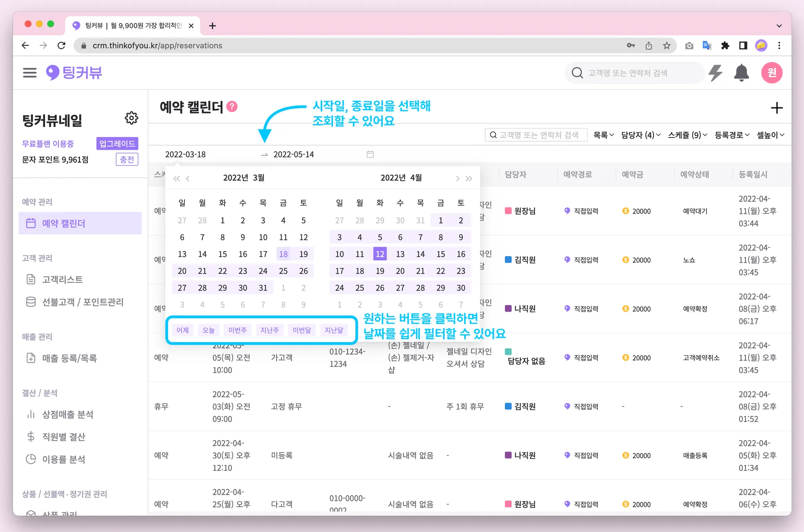The width and height of the screenshot is (804, 532).
Task: Click the pink profile avatar icon
Action: point(771,73)
